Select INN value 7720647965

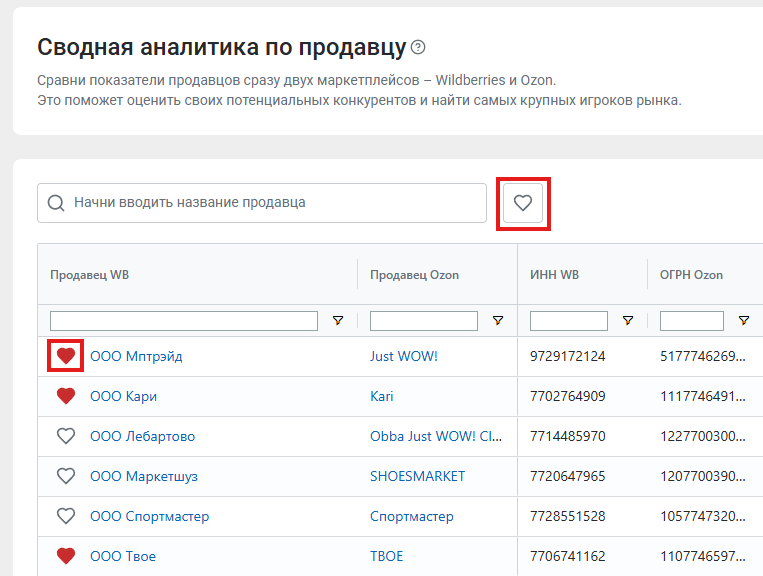pyautogui.click(x=567, y=476)
